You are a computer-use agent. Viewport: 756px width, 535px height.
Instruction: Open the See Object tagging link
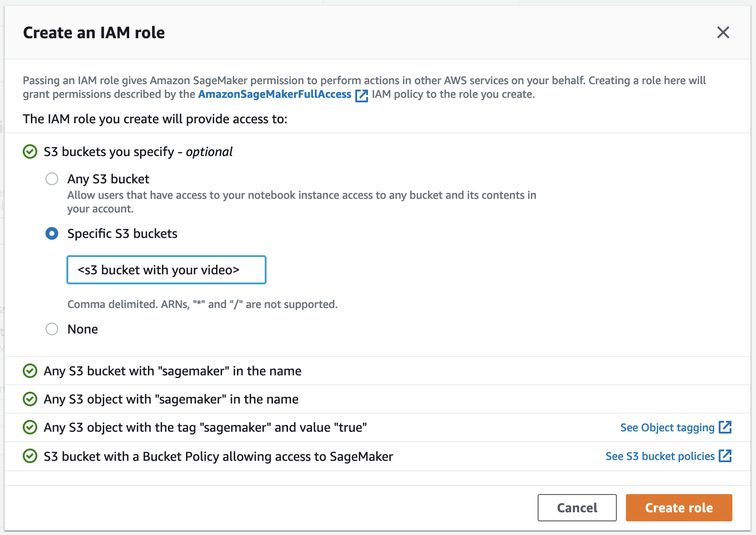667,428
